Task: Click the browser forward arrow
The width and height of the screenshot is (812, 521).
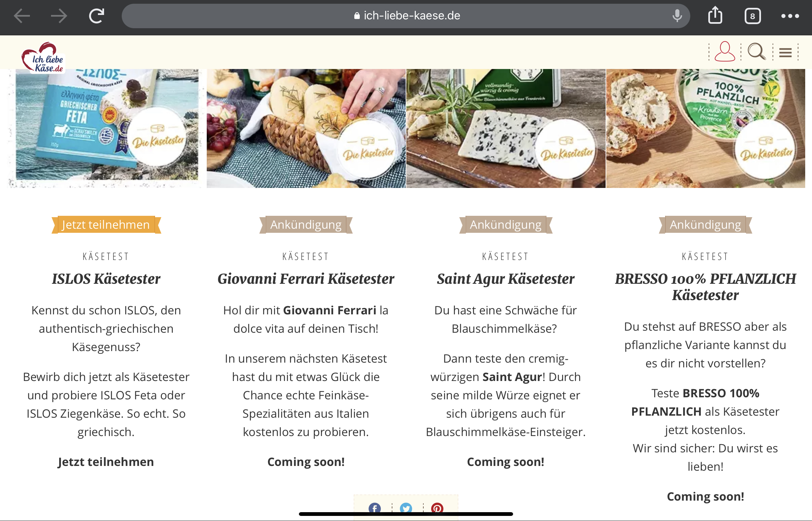Action: click(59, 16)
